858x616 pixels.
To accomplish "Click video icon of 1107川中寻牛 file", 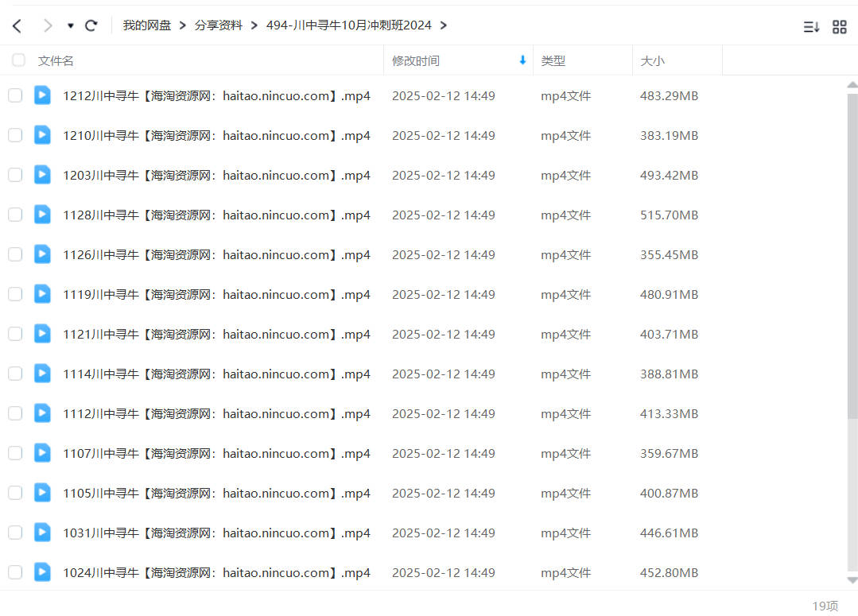I will 42,452.
